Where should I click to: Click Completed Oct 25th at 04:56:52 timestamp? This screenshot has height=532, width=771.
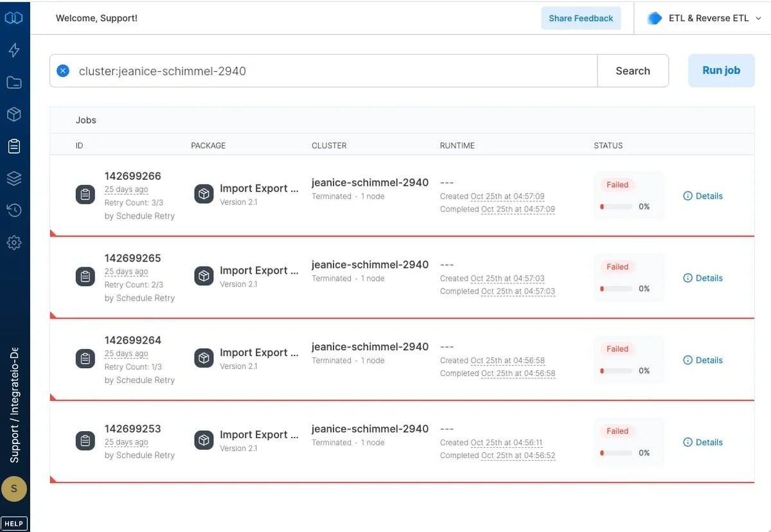coord(498,456)
